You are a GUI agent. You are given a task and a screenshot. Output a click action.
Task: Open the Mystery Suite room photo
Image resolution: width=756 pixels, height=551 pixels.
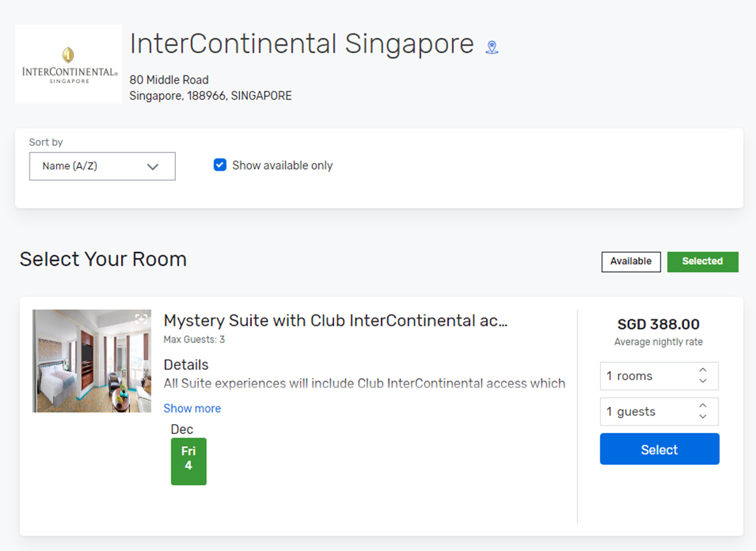coord(92,361)
